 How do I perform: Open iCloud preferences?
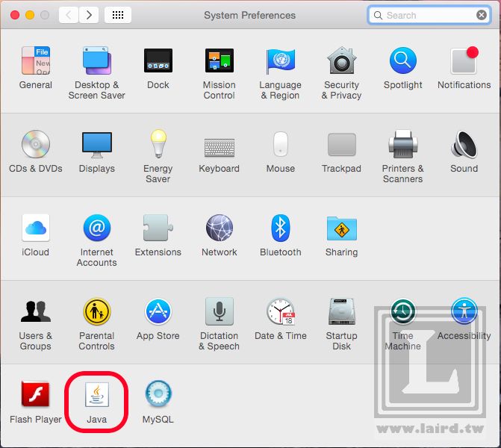[36, 228]
